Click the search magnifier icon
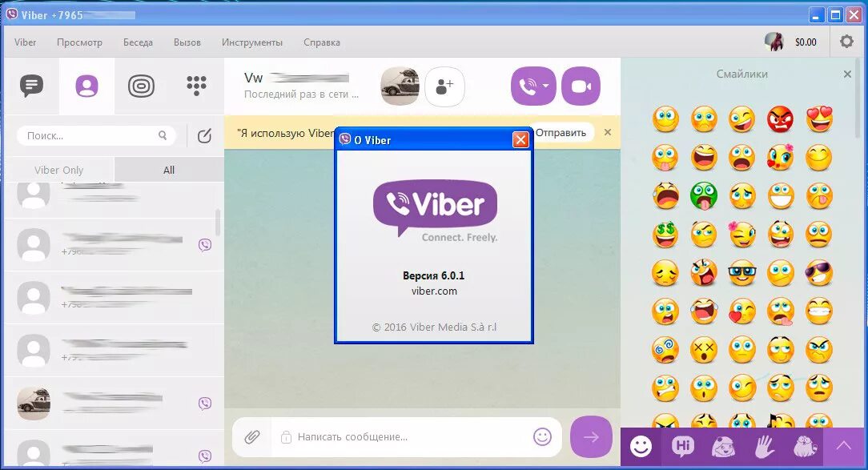 163,135
